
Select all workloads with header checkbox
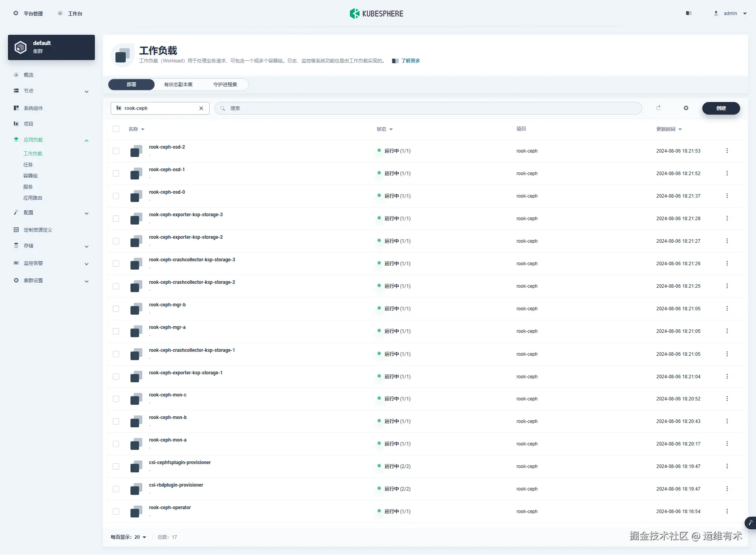[x=116, y=129]
